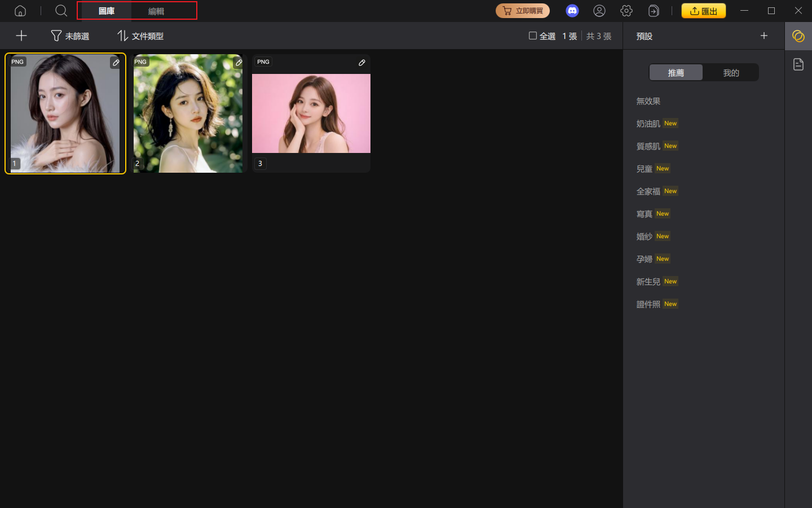Viewport: 812px width, 508px height.
Task: Add new preset with plus icon
Action: 764,36
